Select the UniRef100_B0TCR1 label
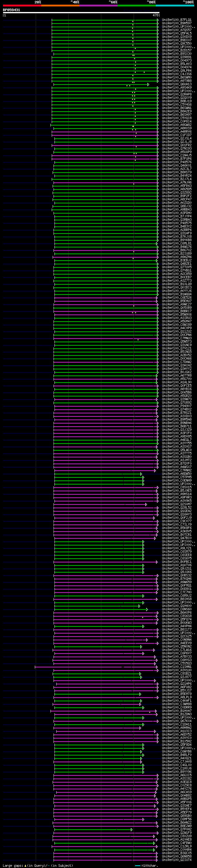This screenshot has width=197, height=868. pos(176,535)
